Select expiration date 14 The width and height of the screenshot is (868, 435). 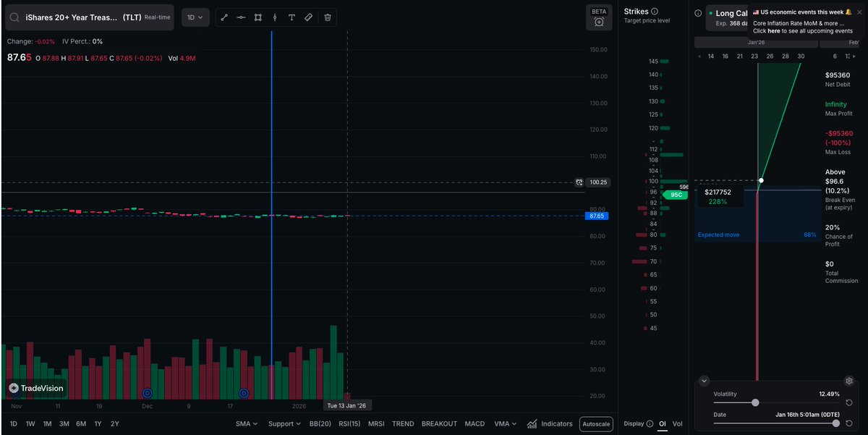[711, 56]
